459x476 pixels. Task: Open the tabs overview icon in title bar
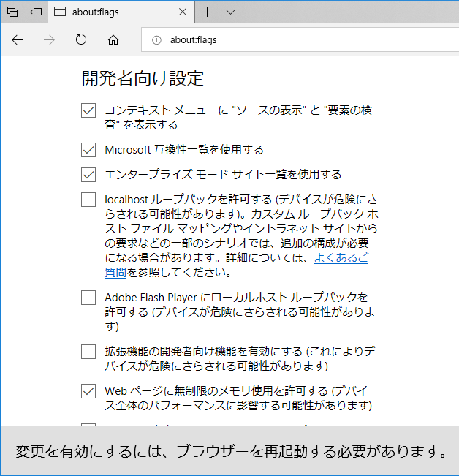(12, 12)
